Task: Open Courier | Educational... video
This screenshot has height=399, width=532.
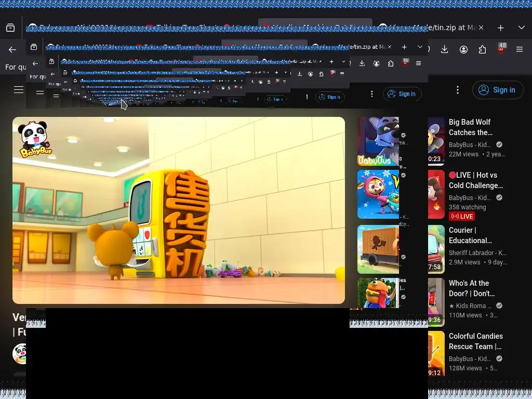Action: pos(470,235)
